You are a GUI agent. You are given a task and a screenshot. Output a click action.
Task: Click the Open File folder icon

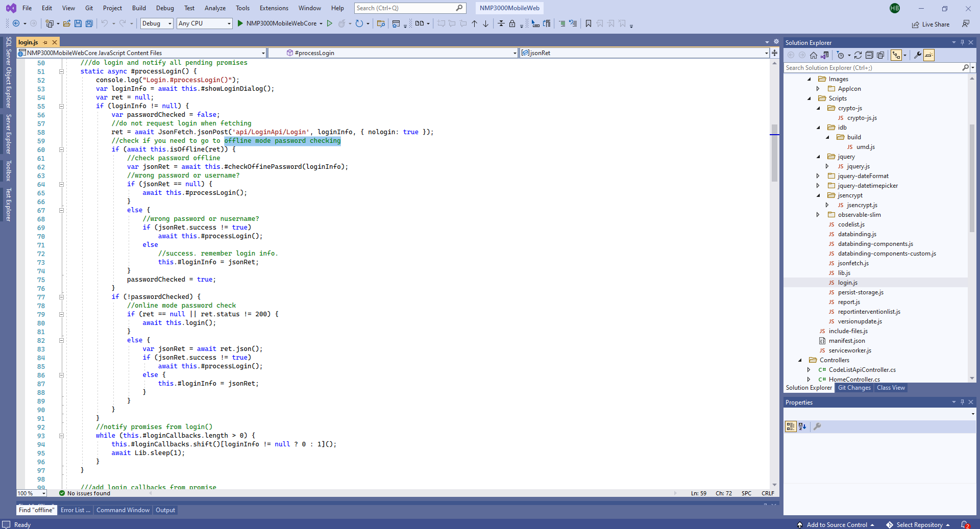coord(67,23)
